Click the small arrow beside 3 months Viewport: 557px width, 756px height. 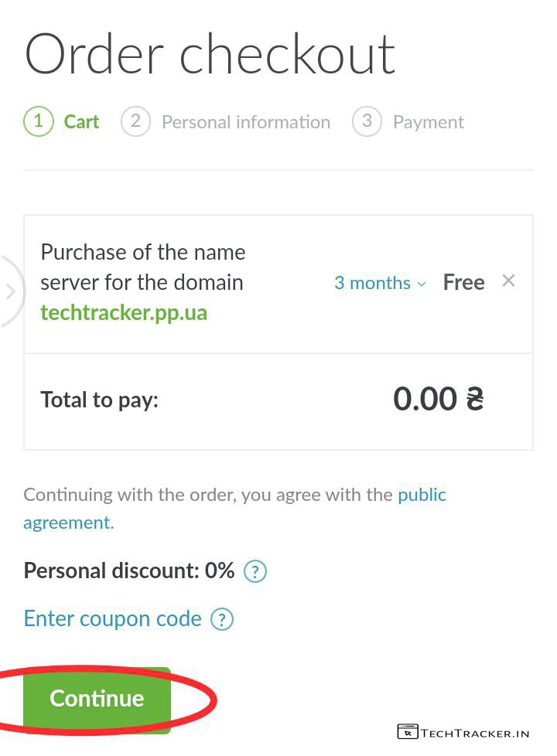point(422,284)
